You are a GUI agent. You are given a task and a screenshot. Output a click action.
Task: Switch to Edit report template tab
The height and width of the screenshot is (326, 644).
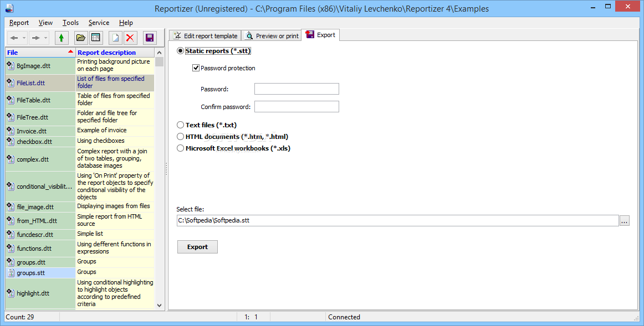click(206, 35)
